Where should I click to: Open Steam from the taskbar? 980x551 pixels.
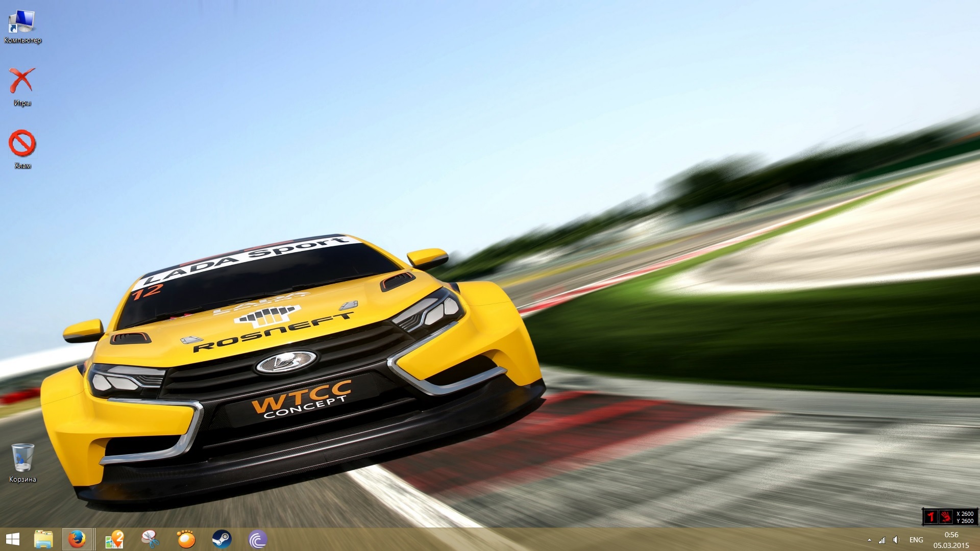tap(222, 539)
